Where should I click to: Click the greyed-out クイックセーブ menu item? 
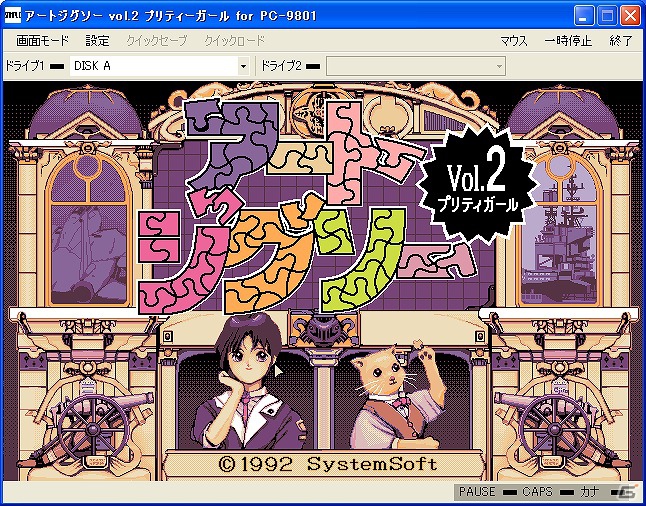[157, 41]
